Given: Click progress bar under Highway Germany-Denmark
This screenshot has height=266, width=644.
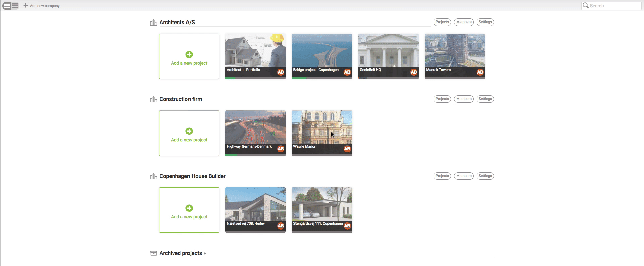Looking at the screenshot, I should click(256, 155).
